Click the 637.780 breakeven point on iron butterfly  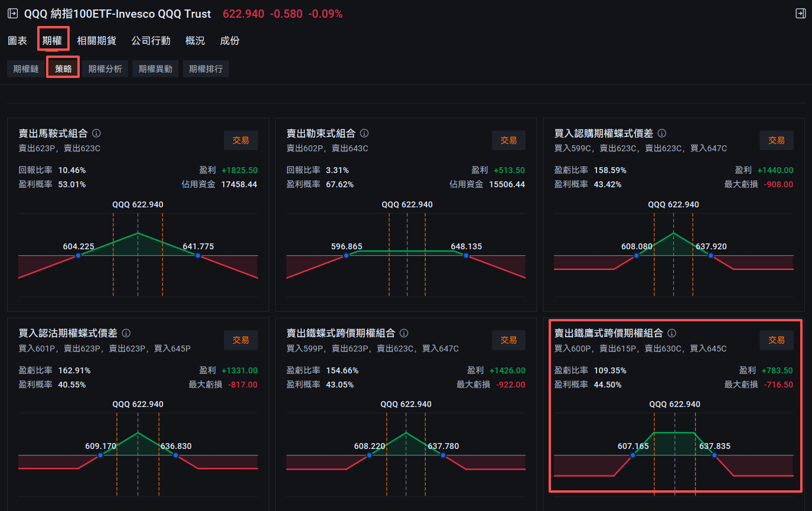click(443, 455)
